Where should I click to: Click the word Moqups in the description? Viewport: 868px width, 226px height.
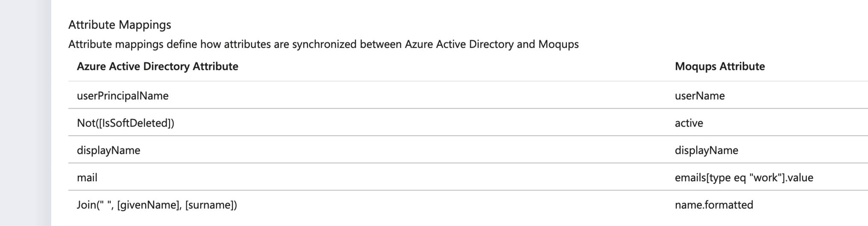click(x=558, y=44)
